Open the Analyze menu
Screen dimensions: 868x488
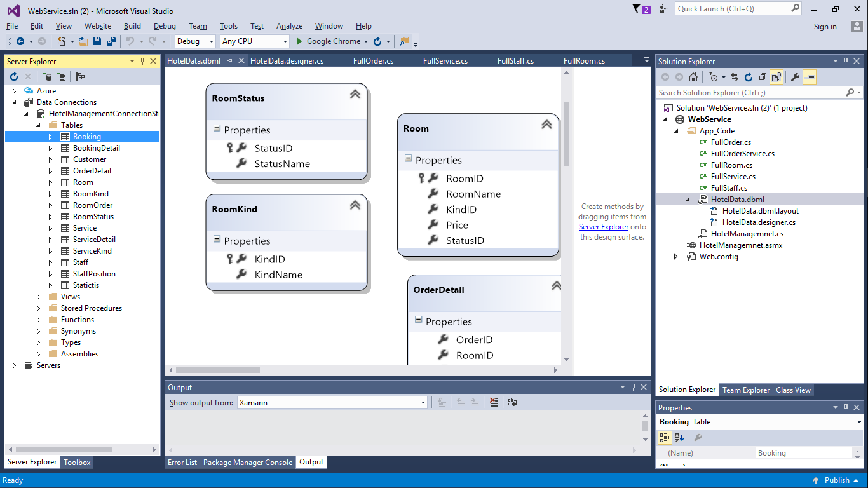pos(289,26)
